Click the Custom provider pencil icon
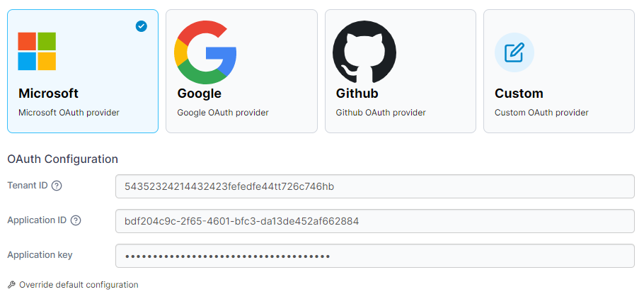Screen dimensions: 644x299 click(514, 52)
